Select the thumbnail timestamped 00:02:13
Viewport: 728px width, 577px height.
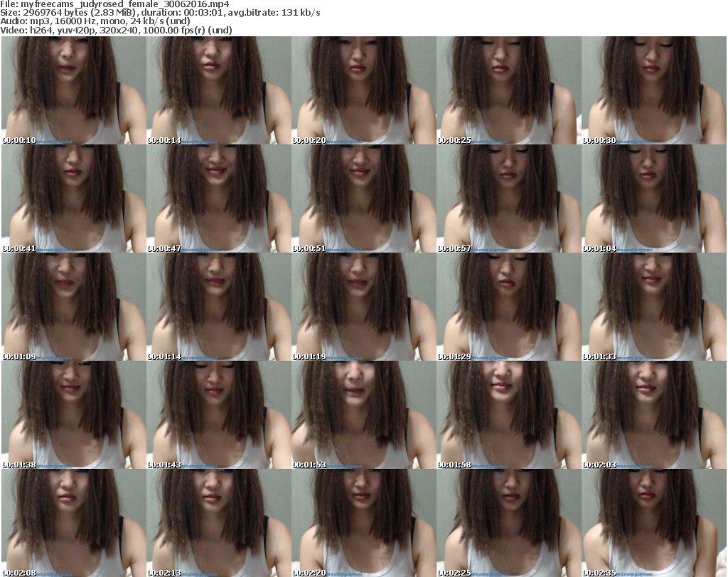[x=219, y=523]
